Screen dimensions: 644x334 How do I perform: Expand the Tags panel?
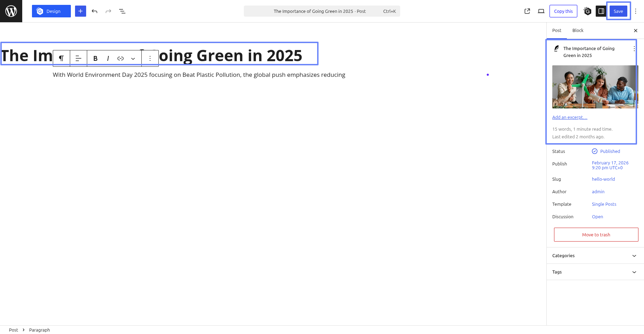(595, 272)
